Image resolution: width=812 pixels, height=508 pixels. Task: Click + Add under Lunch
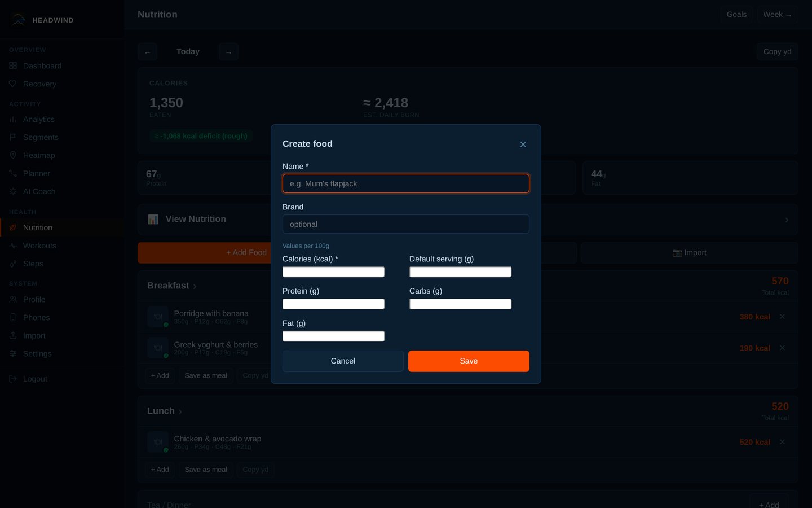coord(160,470)
